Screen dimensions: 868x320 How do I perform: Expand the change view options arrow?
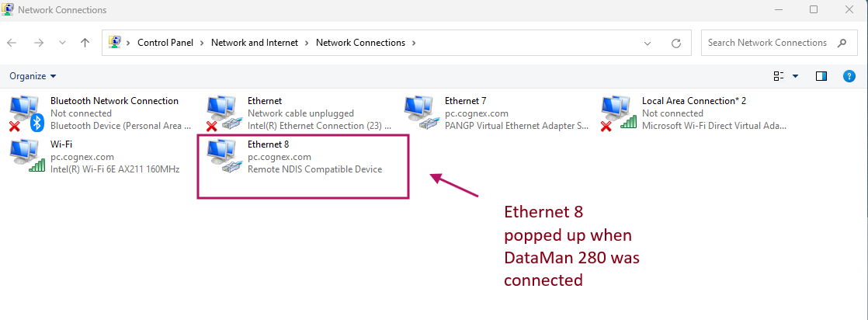point(796,76)
